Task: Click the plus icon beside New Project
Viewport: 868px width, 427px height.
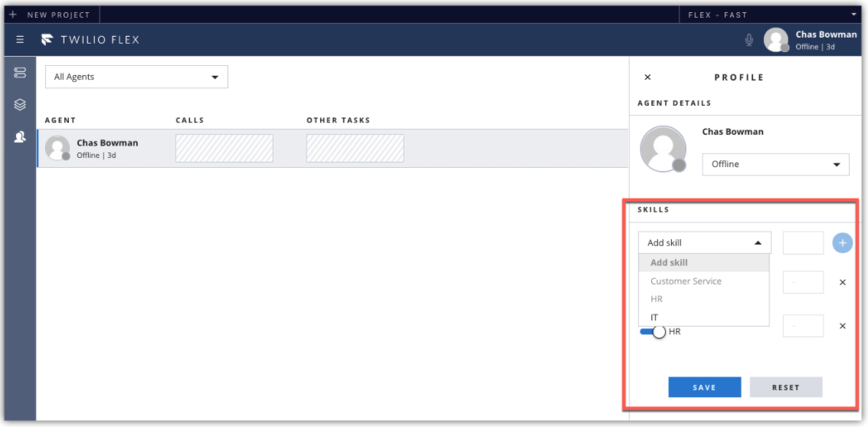Action: point(13,15)
